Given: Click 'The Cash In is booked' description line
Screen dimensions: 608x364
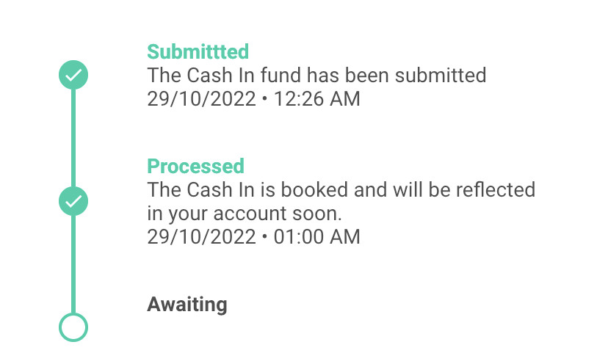Looking at the screenshot, I should coord(341,190).
